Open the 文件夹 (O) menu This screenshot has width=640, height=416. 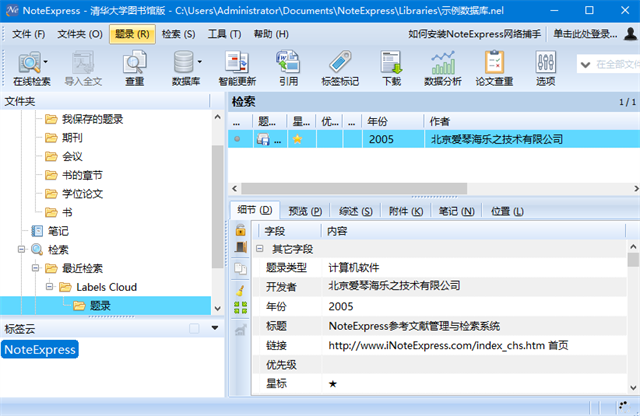80,34
